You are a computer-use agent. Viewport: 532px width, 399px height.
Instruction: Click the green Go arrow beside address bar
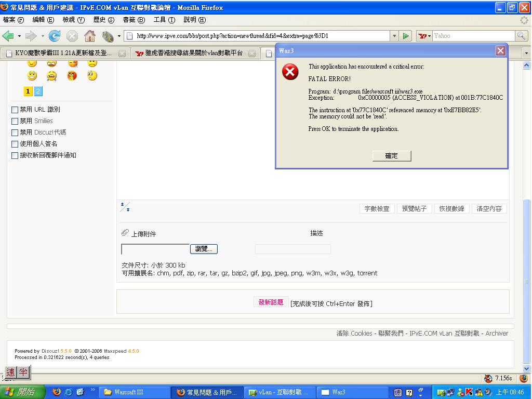click(x=405, y=36)
